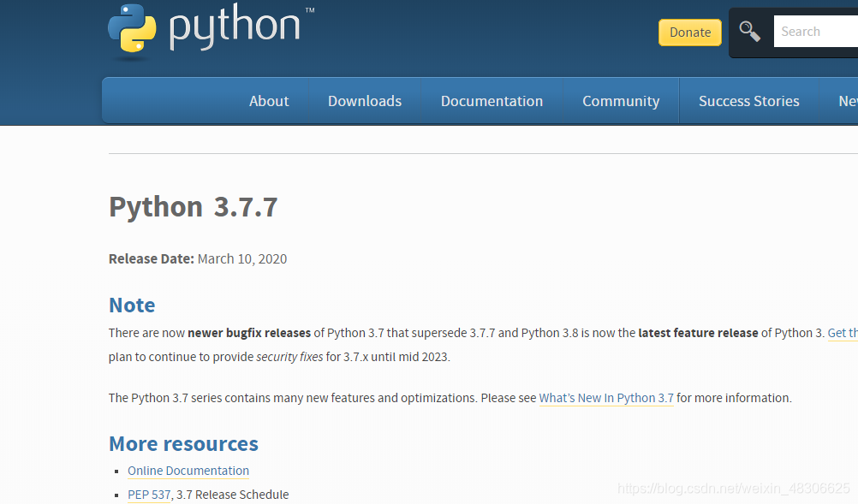
Task: Click the italic 'security fixes' text
Action: point(289,357)
